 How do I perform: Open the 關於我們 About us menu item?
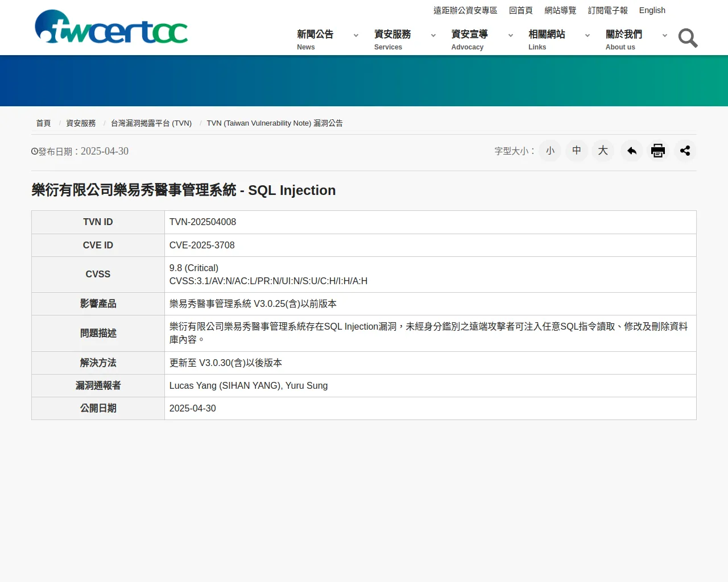[624, 40]
